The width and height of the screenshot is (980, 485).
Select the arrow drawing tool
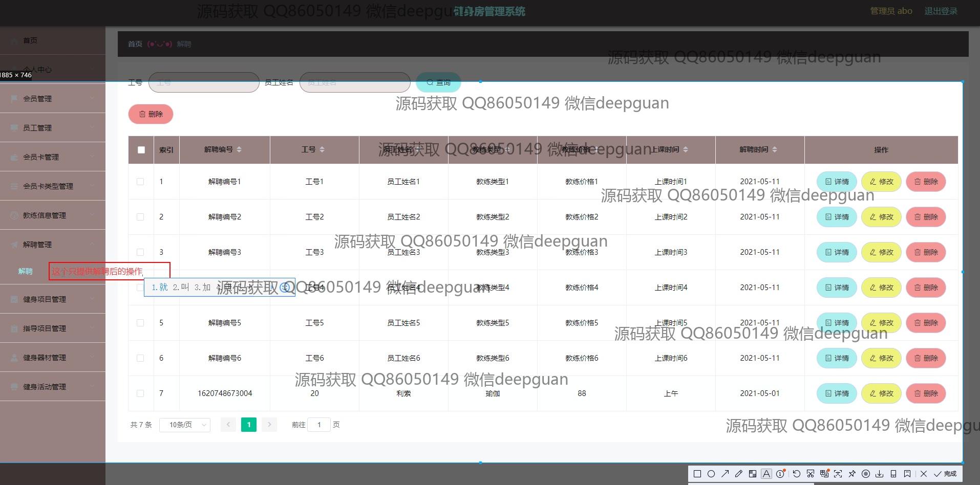coord(725,474)
